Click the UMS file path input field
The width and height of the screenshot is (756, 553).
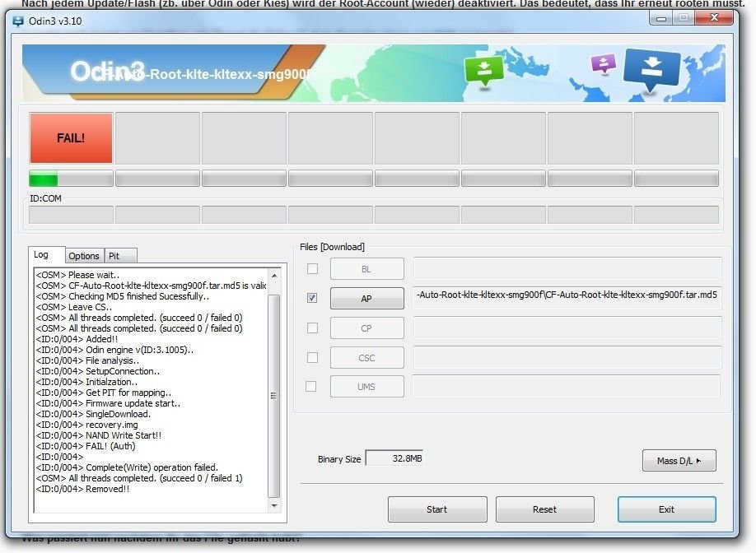pos(566,386)
